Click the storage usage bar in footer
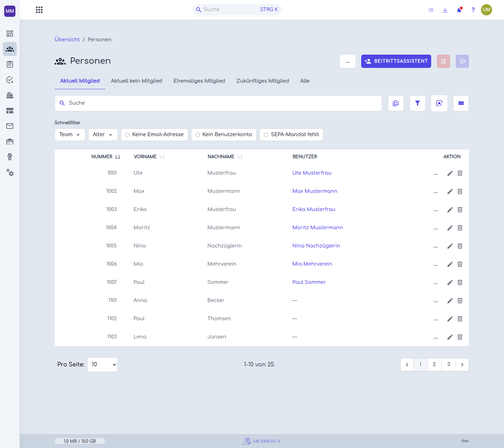Viewport: 504px width, 448px height. click(80, 441)
